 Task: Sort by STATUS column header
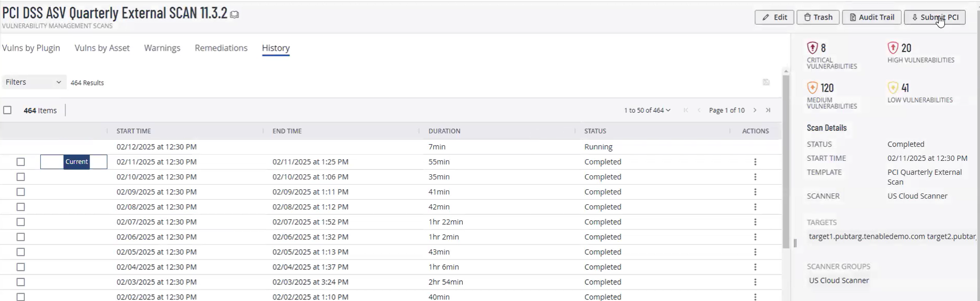click(x=595, y=131)
